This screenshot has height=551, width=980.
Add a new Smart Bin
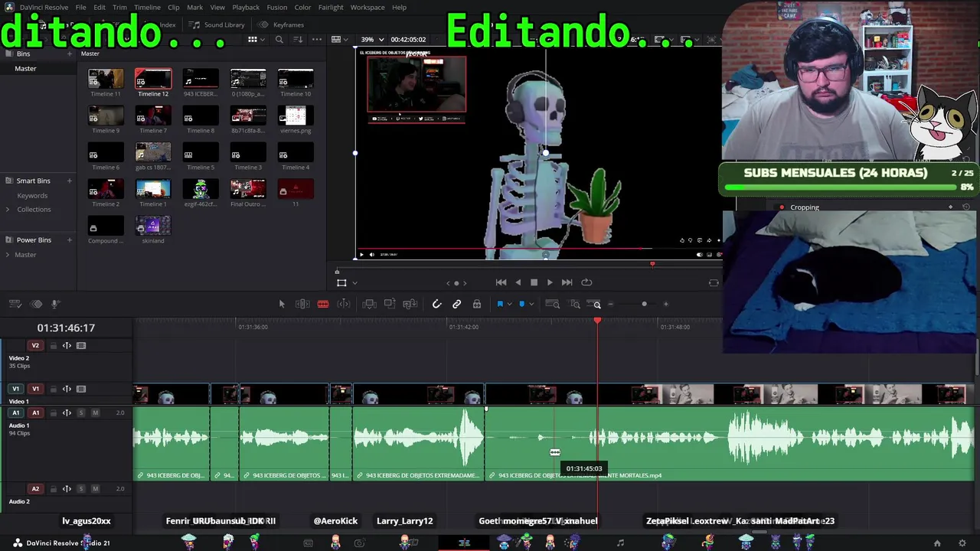coord(69,181)
